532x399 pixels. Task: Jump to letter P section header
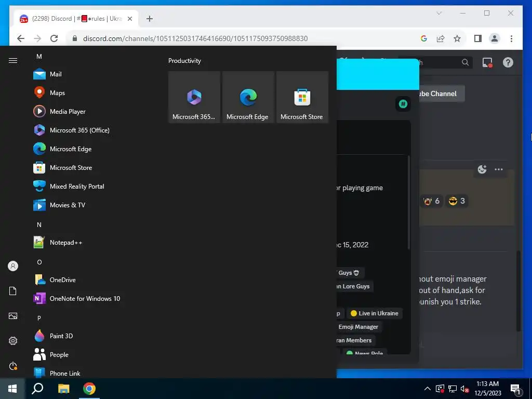(39, 318)
